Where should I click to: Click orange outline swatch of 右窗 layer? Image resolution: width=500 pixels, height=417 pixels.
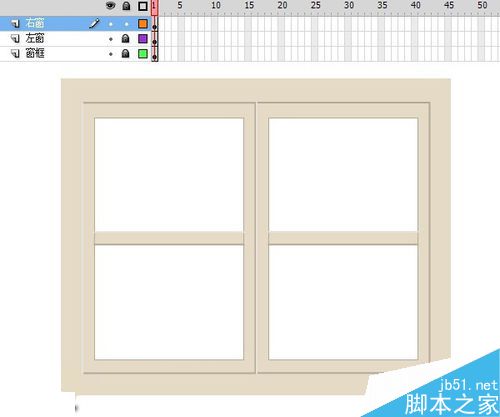pos(143,24)
